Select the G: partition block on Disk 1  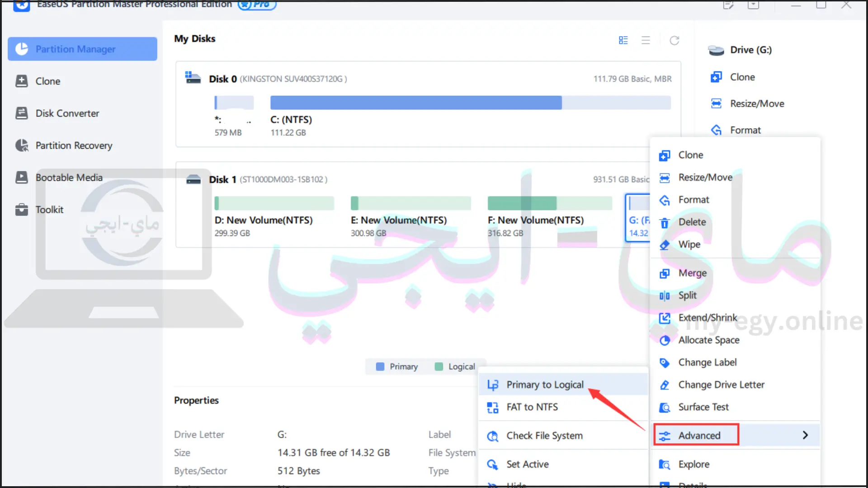click(x=638, y=218)
